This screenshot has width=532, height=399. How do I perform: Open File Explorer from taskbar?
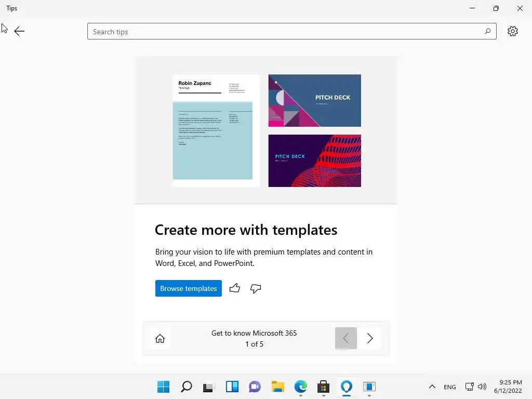pyautogui.click(x=277, y=387)
